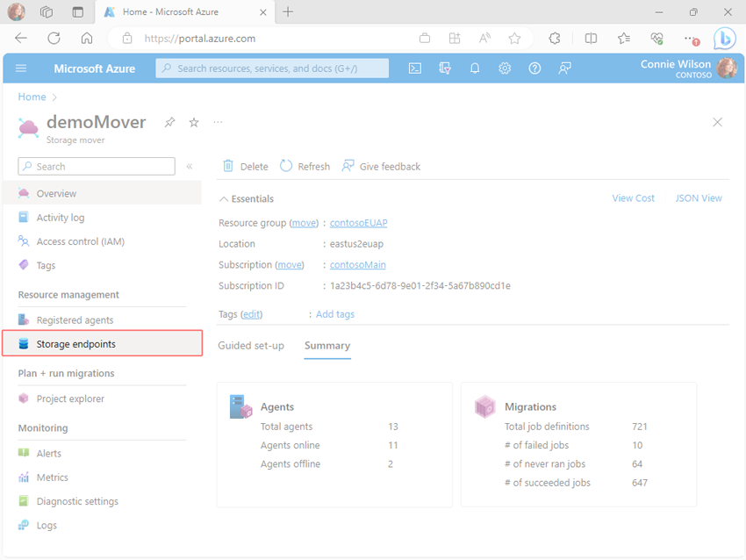Click the feedback icon in header

(x=564, y=68)
